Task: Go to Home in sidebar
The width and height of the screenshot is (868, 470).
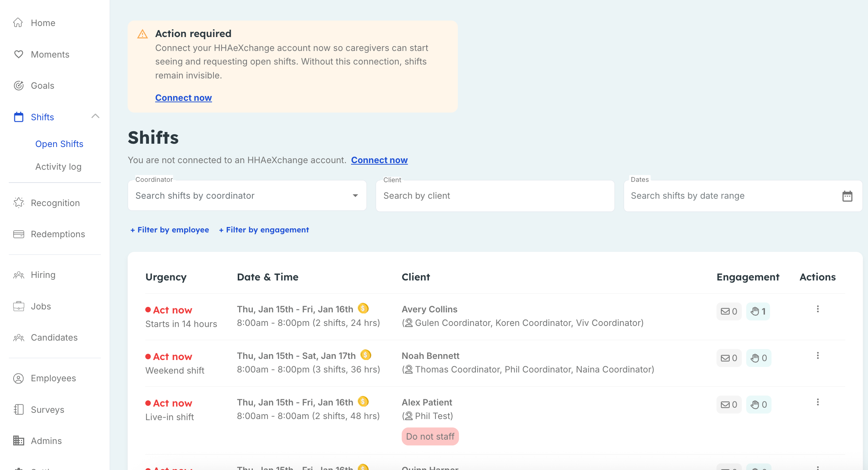Action: 43,23
